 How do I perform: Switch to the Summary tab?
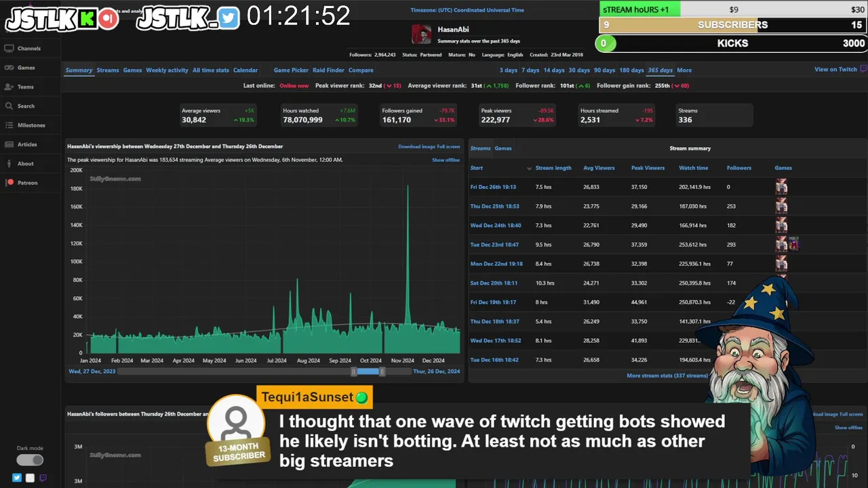[79, 70]
